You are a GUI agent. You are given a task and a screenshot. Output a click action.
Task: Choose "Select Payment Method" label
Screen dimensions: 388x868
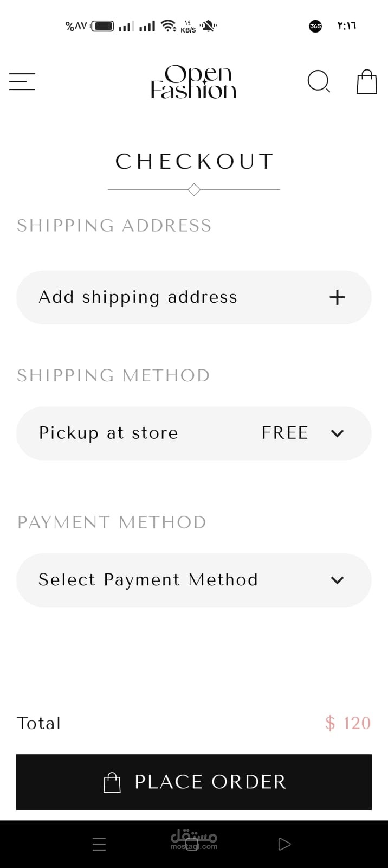pos(148,580)
